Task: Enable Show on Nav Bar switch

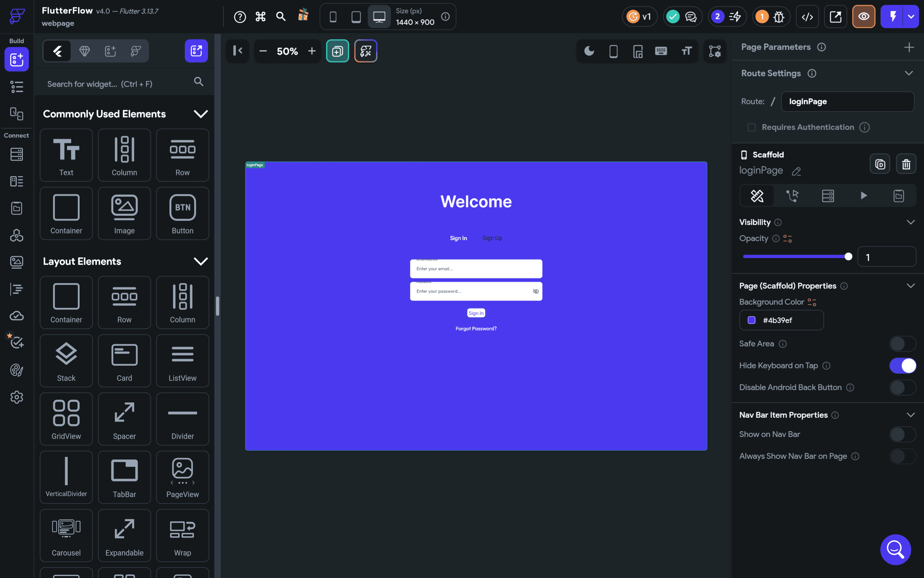Action: tap(903, 435)
